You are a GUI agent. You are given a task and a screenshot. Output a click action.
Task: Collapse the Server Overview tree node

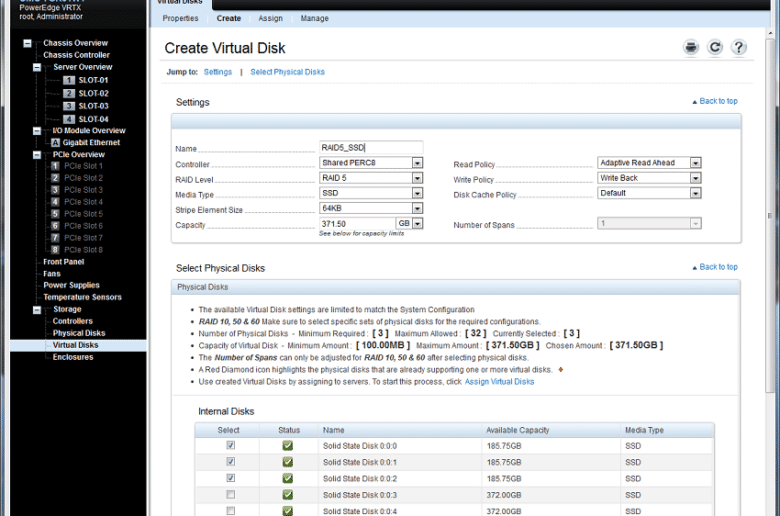coord(37,67)
